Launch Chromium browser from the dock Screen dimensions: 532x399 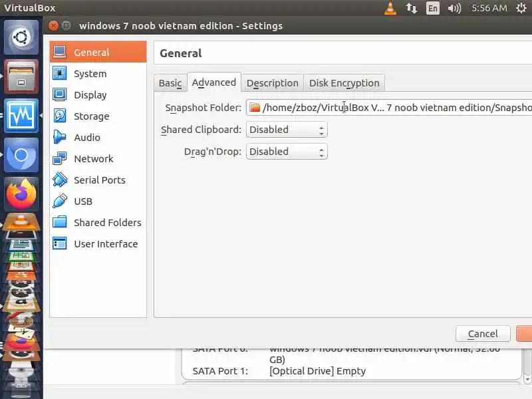pyautogui.click(x=21, y=155)
